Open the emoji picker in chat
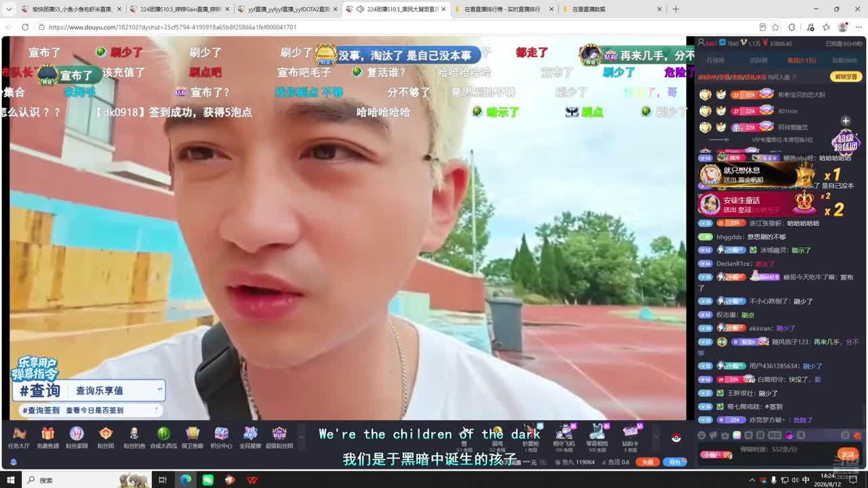The image size is (868, 488). [x=701, y=435]
